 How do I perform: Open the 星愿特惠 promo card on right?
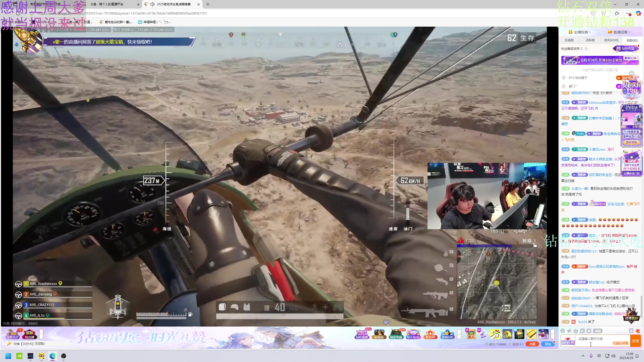point(632,126)
